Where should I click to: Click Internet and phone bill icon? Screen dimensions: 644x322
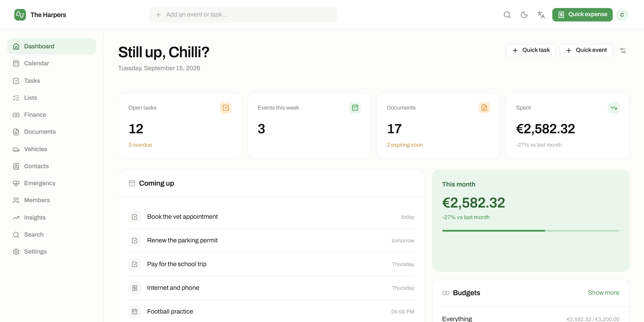click(x=134, y=288)
